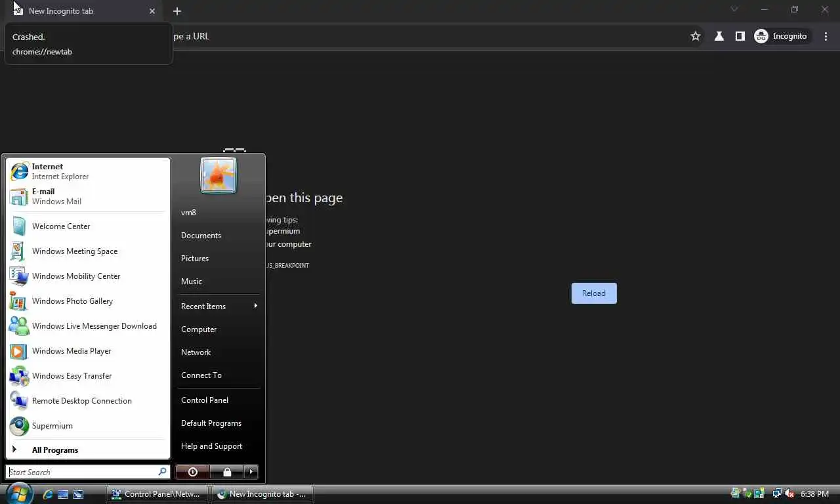Viewport: 840px width, 504px height.
Task: Open Music folder
Action: 219,282
